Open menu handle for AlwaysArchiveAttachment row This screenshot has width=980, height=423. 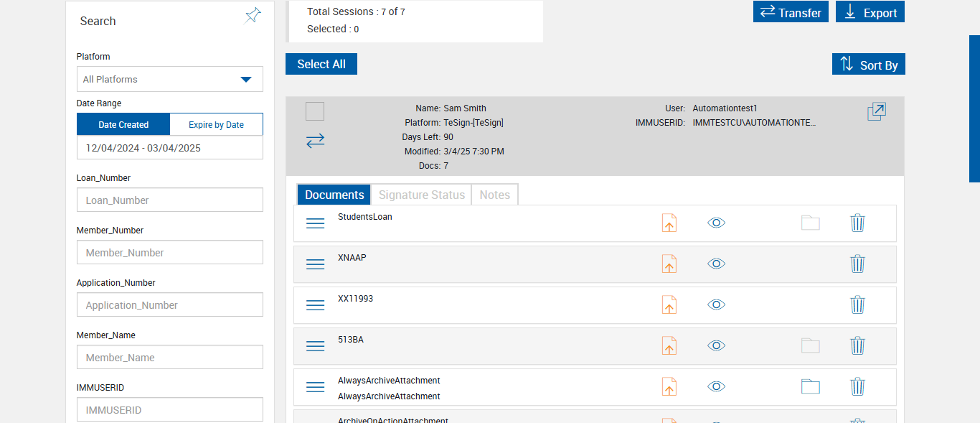(316, 387)
